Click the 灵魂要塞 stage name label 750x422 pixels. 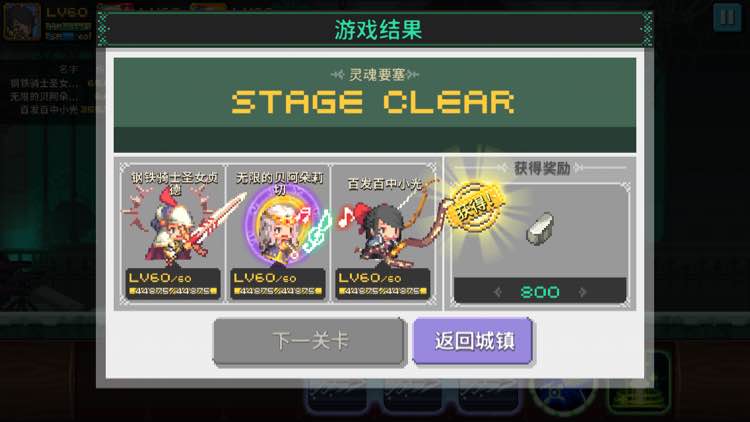376,75
